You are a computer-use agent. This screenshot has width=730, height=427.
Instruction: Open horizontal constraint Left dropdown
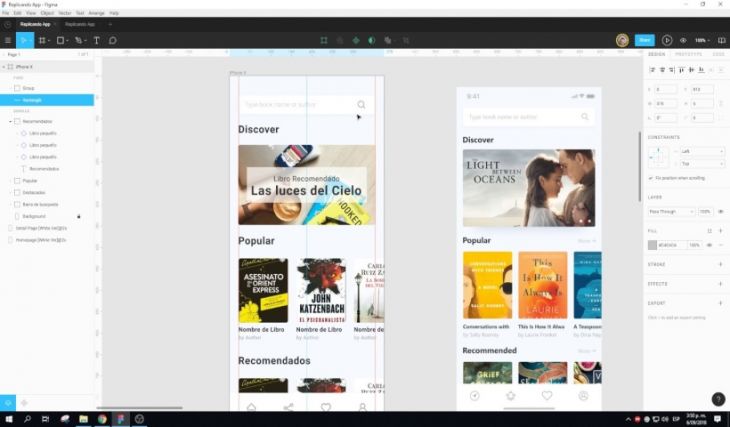[702, 151]
